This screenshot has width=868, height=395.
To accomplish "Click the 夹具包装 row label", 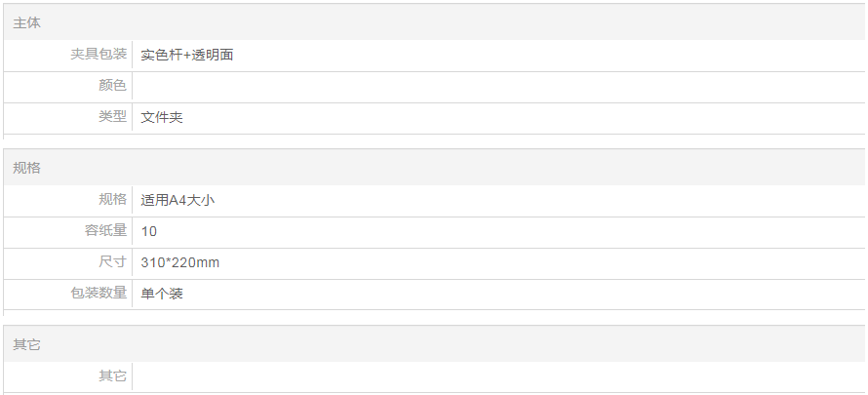I will click(x=99, y=55).
